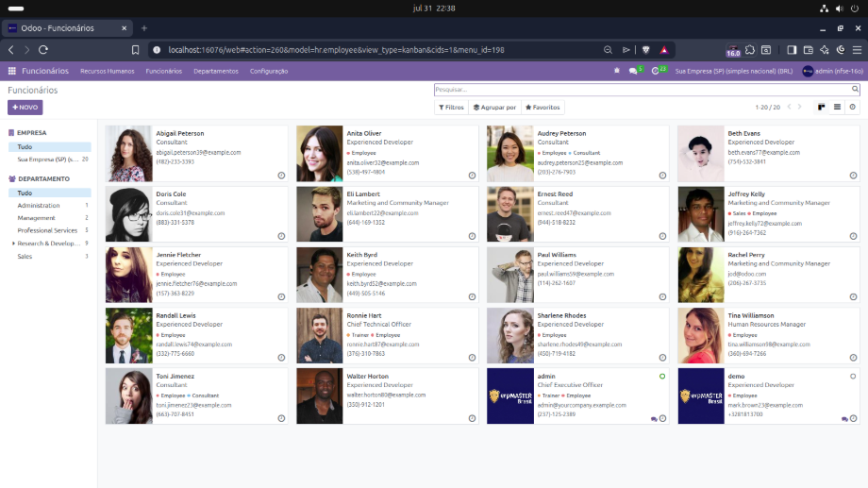The width and height of the screenshot is (868, 488).
Task: Open the Odoo 16.0 debug extension
Action: coord(733,50)
